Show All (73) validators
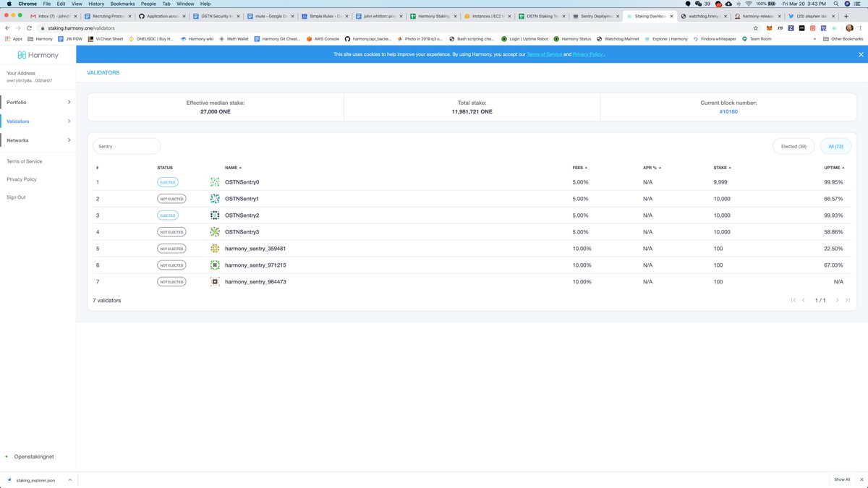This screenshot has width=868, height=488. pos(835,146)
